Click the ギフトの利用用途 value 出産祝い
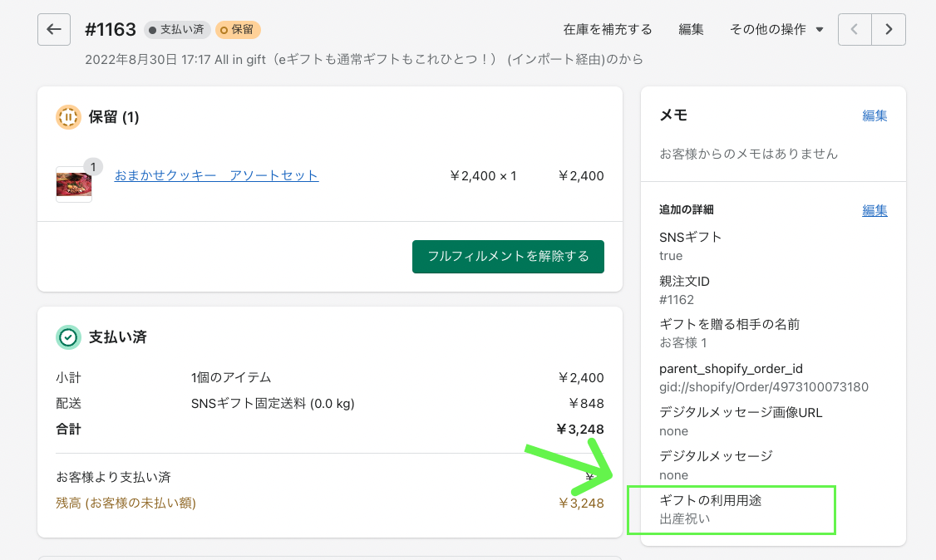 coord(685,519)
